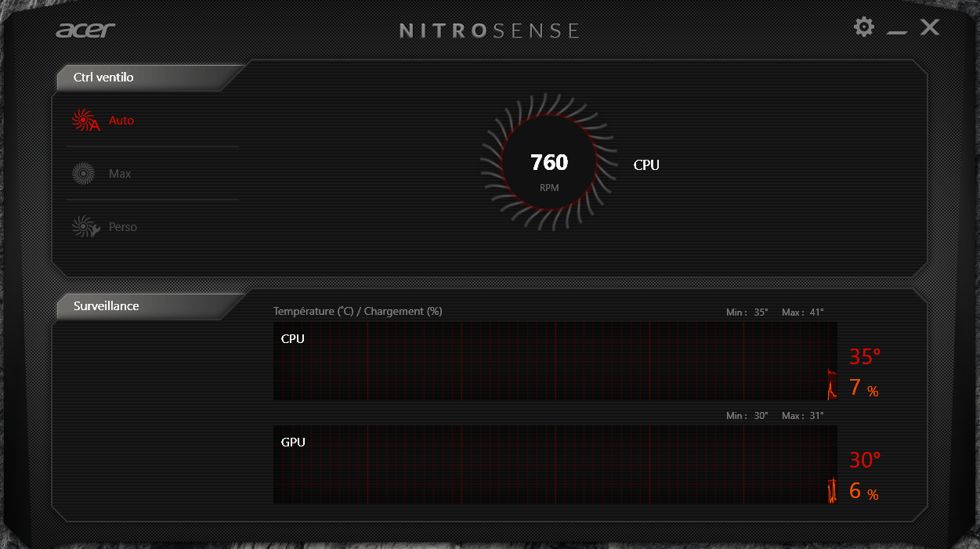Image resolution: width=980 pixels, height=549 pixels.
Task: Click the NITROSENSE title text
Action: coord(490,31)
